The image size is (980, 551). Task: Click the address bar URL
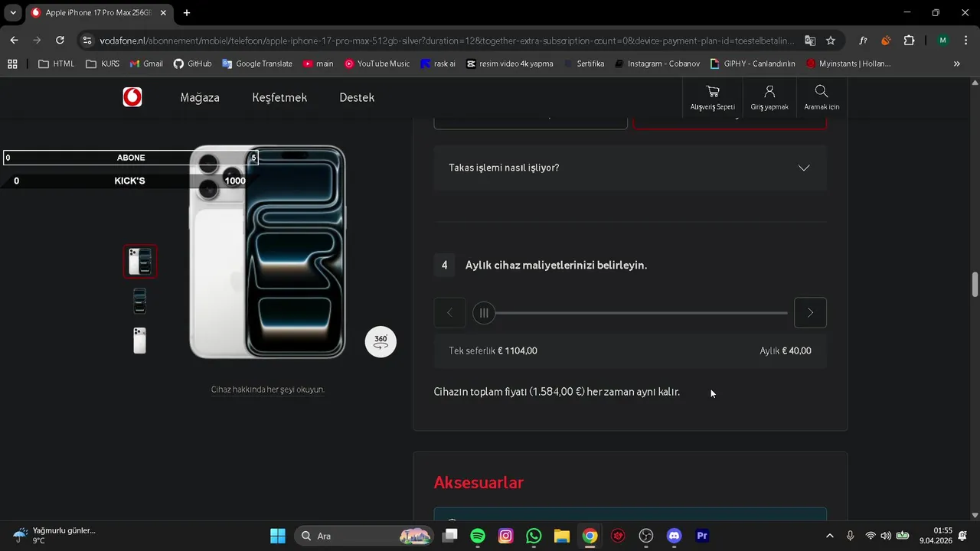(447, 40)
